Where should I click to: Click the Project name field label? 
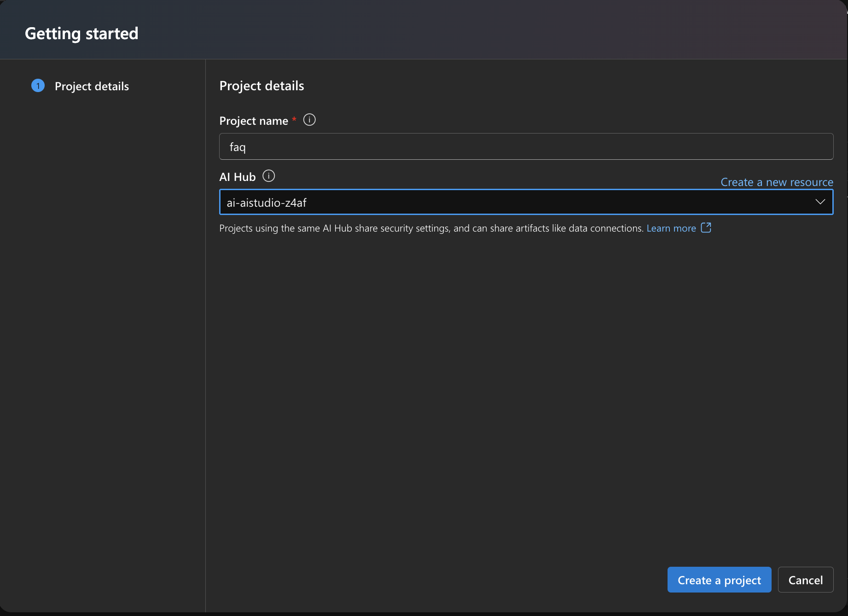coord(254,121)
